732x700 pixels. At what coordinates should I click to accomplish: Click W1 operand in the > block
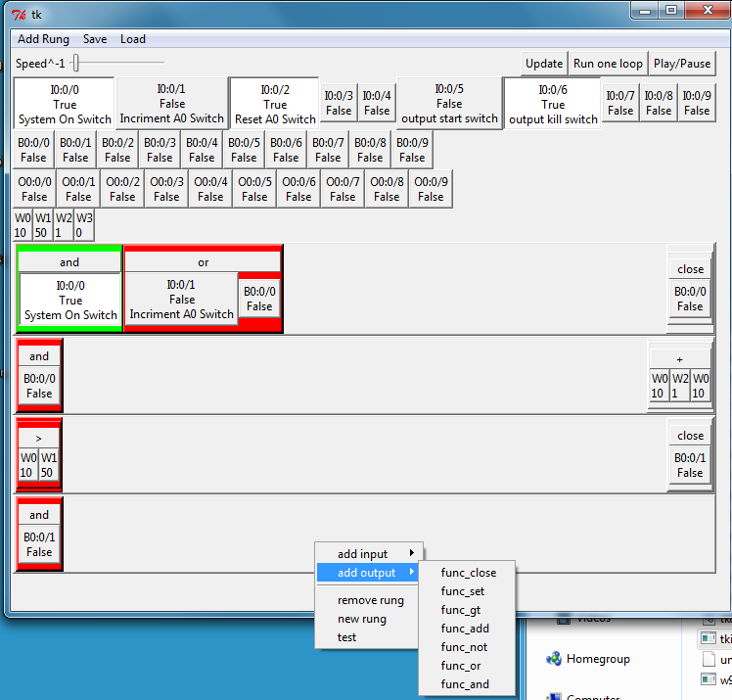coord(49,465)
